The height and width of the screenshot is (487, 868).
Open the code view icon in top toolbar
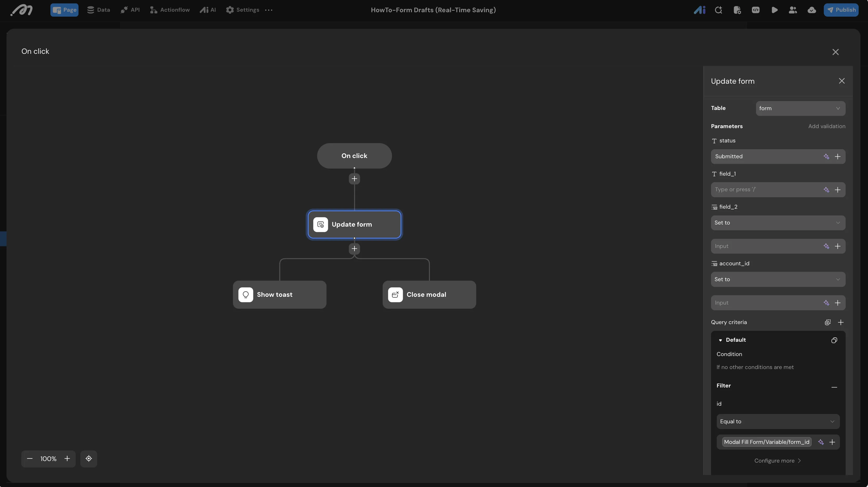pos(755,10)
